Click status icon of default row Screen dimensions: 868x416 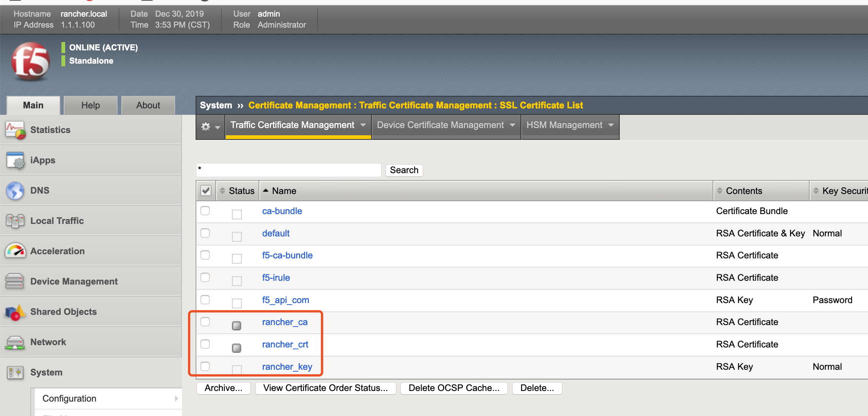tap(237, 237)
